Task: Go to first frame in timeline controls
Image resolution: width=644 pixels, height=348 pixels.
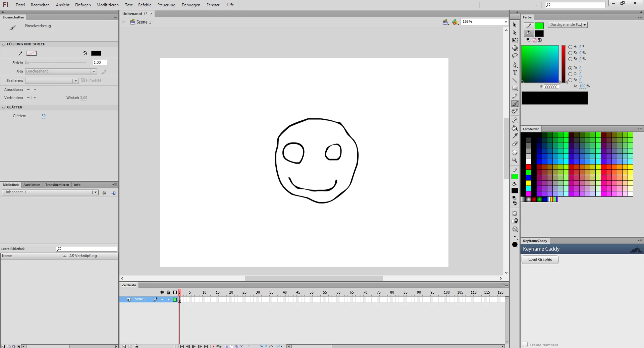Action: [x=182, y=346]
